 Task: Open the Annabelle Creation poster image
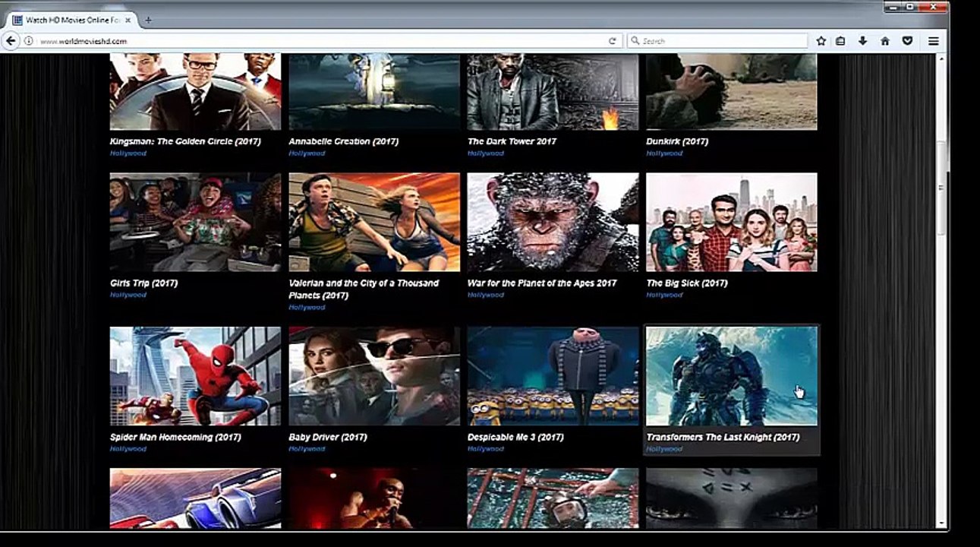pos(374,92)
